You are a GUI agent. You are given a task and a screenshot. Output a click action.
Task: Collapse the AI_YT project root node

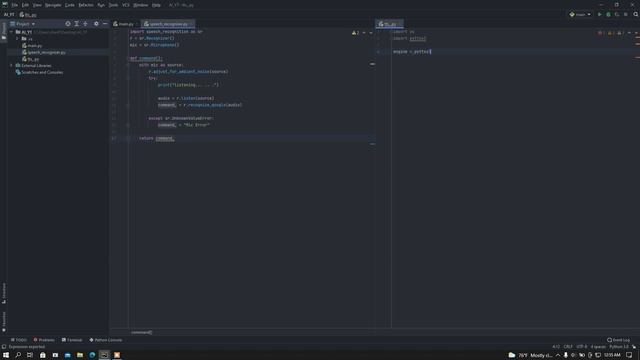pyautogui.click(x=11, y=32)
